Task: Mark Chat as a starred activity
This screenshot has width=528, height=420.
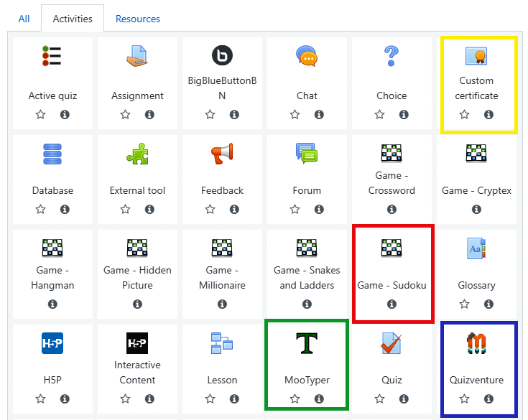Action: [x=295, y=114]
